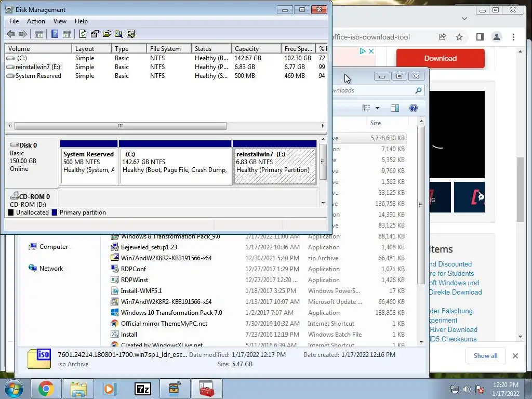
Task: Click the CD-ROM 0 drive icon
Action: tap(14, 196)
